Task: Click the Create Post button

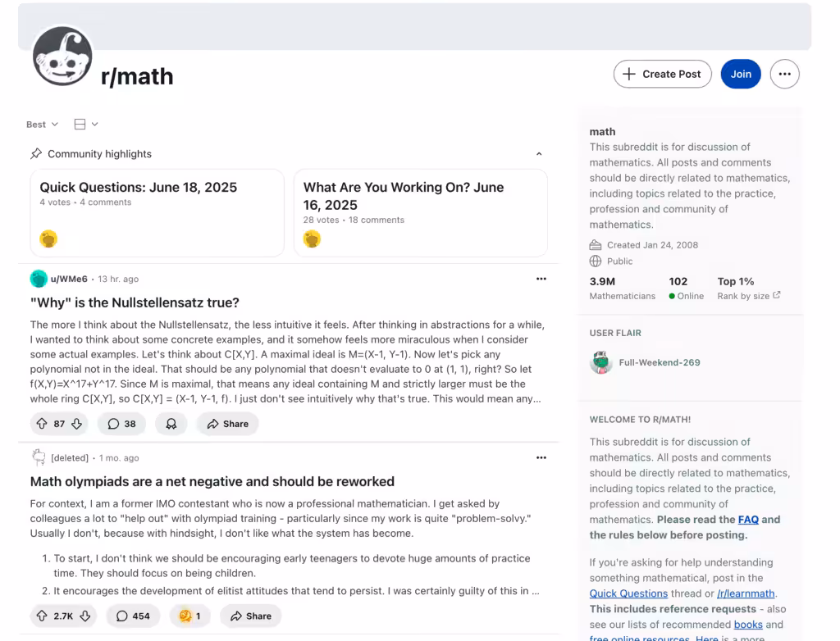Action: click(662, 74)
